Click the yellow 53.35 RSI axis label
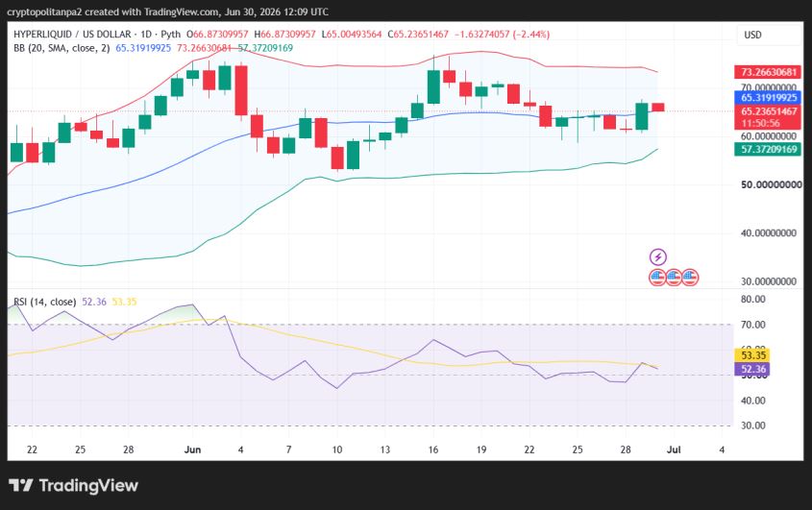 [752, 355]
